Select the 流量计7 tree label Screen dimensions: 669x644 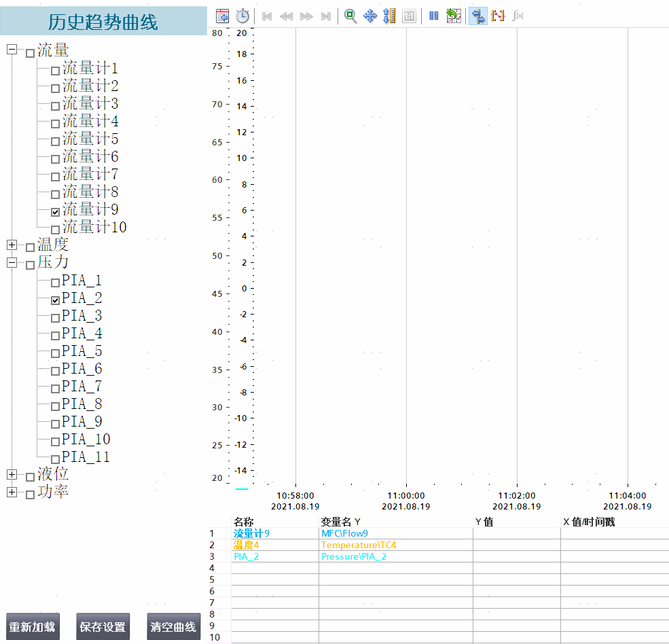tap(90, 174)
